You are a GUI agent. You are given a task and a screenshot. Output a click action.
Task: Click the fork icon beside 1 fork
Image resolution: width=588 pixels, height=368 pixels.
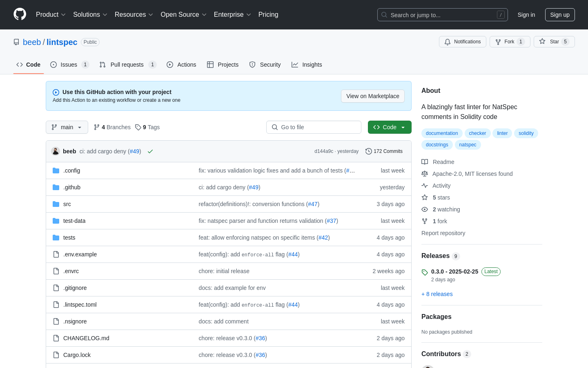pyautogui.click(x=425, y=221)
